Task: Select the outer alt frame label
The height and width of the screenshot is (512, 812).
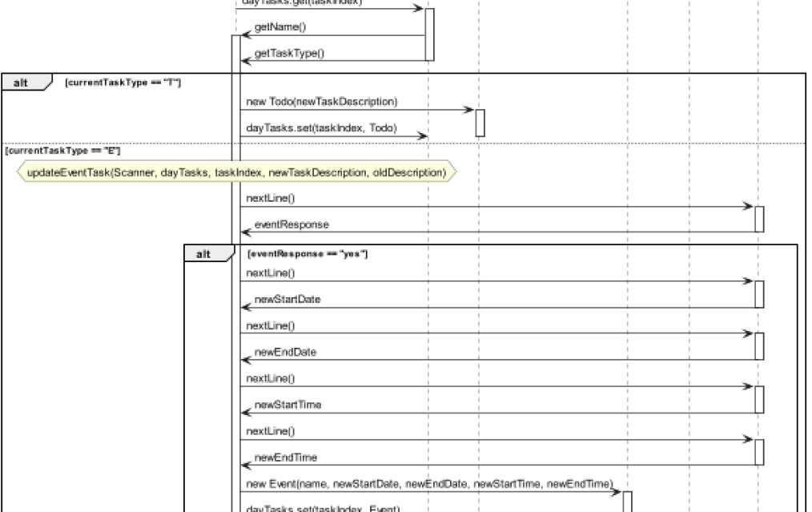Action: coord(27,83)
